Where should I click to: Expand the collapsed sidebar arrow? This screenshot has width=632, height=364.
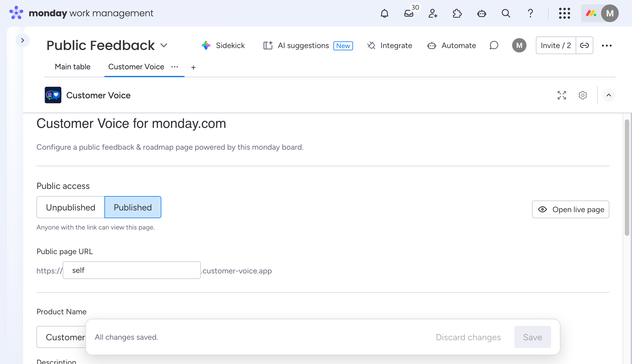[23, 40]
